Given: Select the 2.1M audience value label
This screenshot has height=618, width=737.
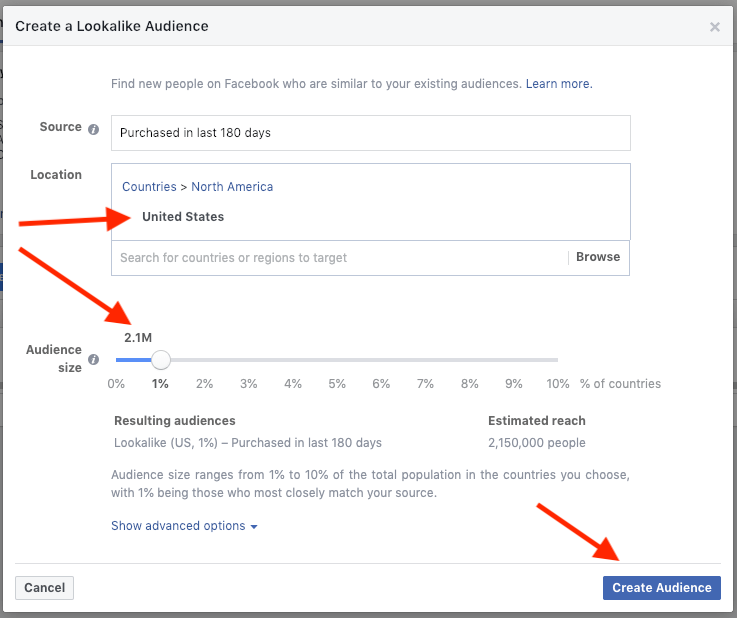Looking at the screenshot, I should 138,338.
